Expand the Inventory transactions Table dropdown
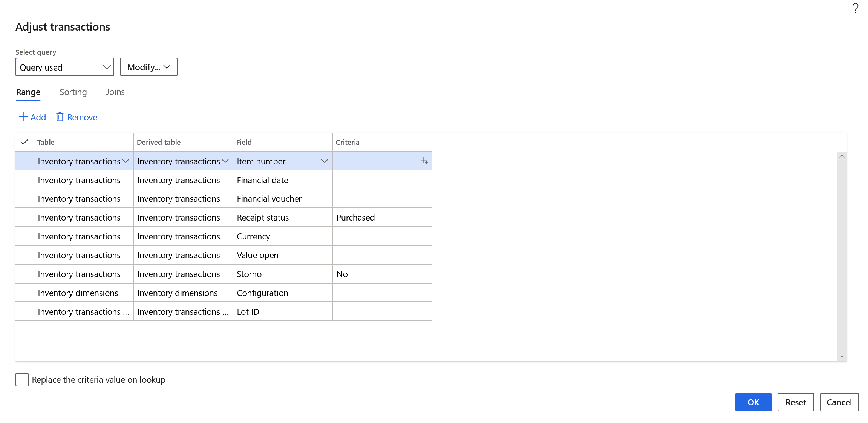This screenshot has height=423, width=868. [126, 161]
